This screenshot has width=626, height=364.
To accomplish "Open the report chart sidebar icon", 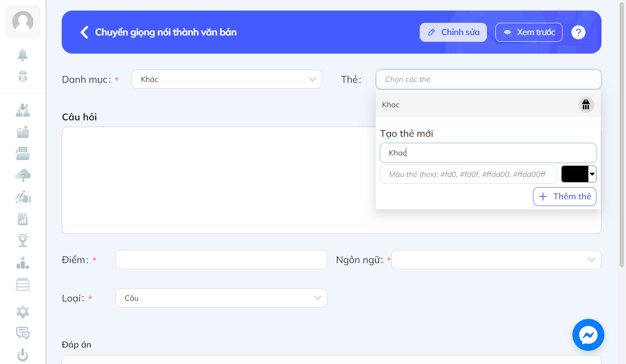I will 23,219.
